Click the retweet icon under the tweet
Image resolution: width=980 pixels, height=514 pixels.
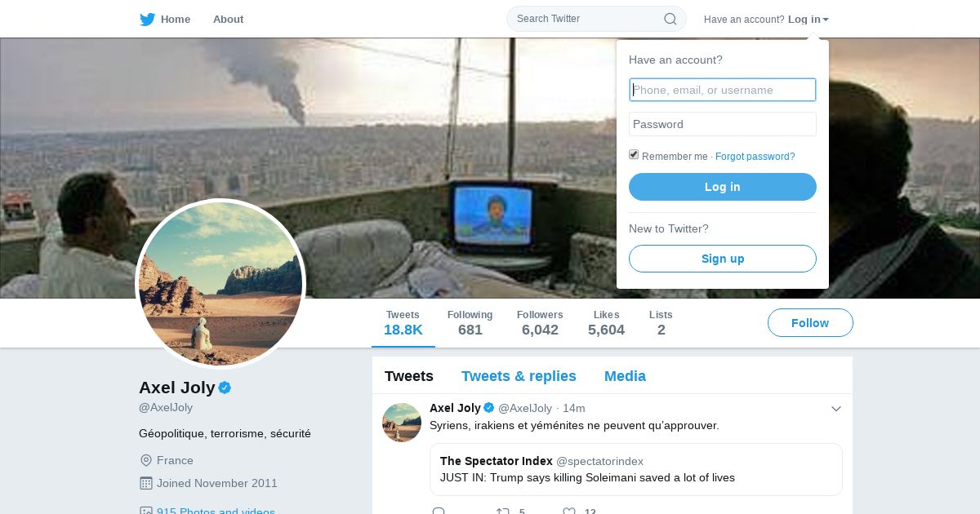point(502,512)
